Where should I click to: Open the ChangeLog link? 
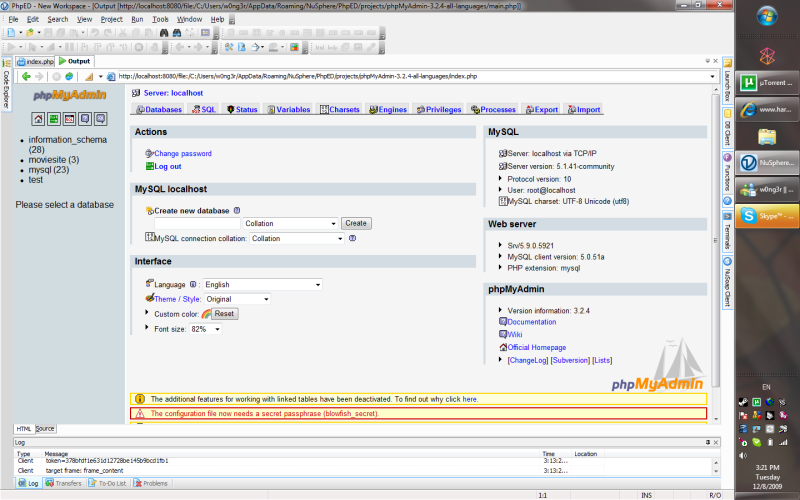click(528, 360)
